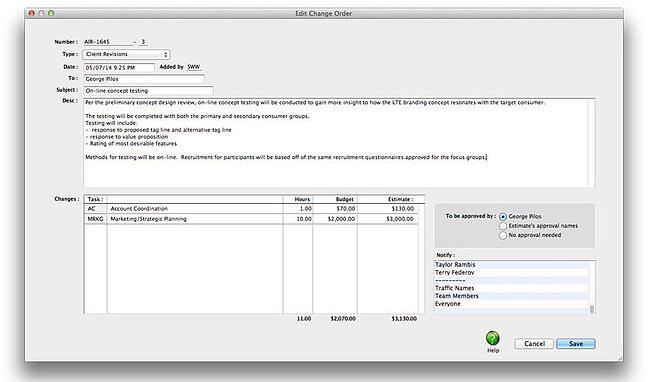This screenshot has width=648, height=382.
Task: Click the total budget $2,070.00 value
Action: pos(343,319)
